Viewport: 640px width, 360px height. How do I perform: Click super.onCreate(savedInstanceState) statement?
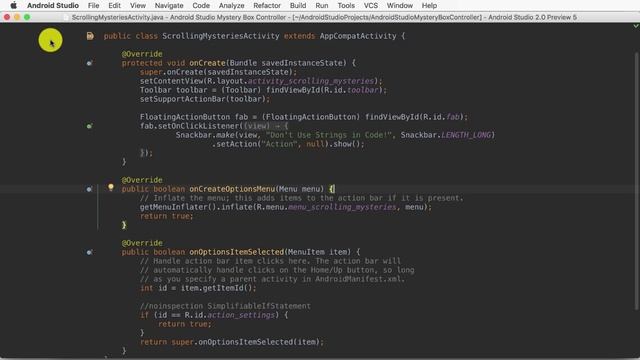coord(218,72)
